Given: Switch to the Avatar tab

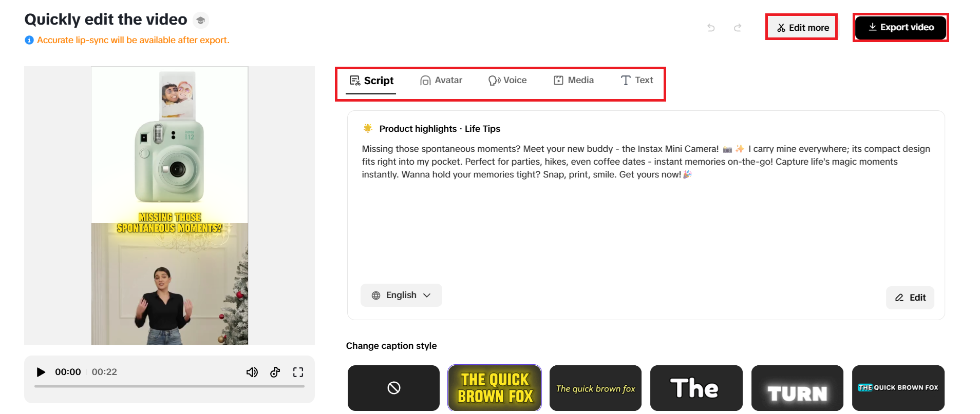Looking at the screenshot, I should pos(441,81).
